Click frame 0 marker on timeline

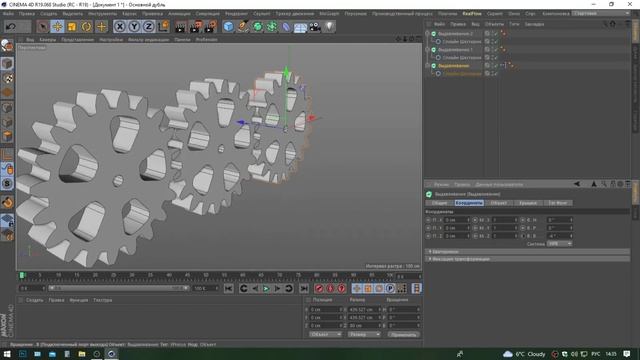(22, 276)
